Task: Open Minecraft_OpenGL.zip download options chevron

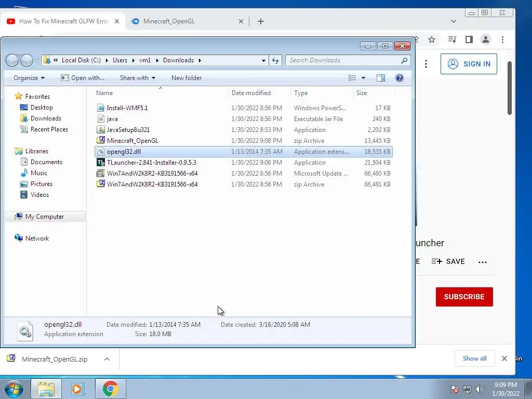Action: pos(107,359)
